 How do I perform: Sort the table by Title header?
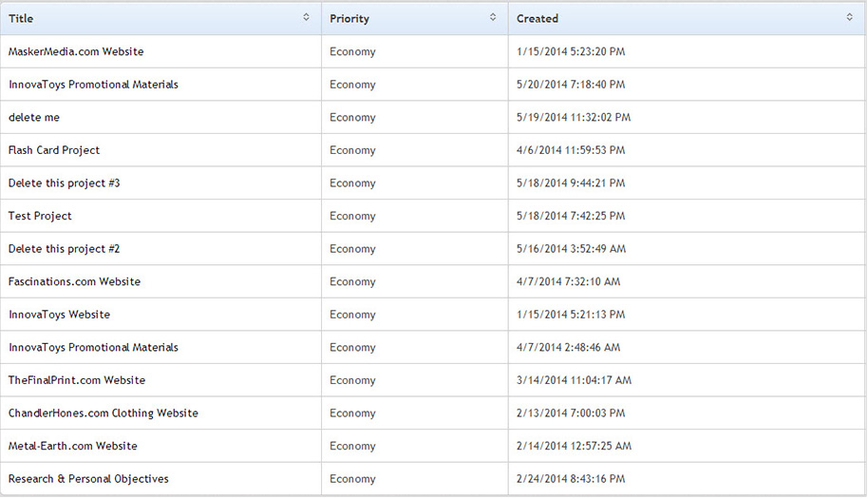click(21, 18)
